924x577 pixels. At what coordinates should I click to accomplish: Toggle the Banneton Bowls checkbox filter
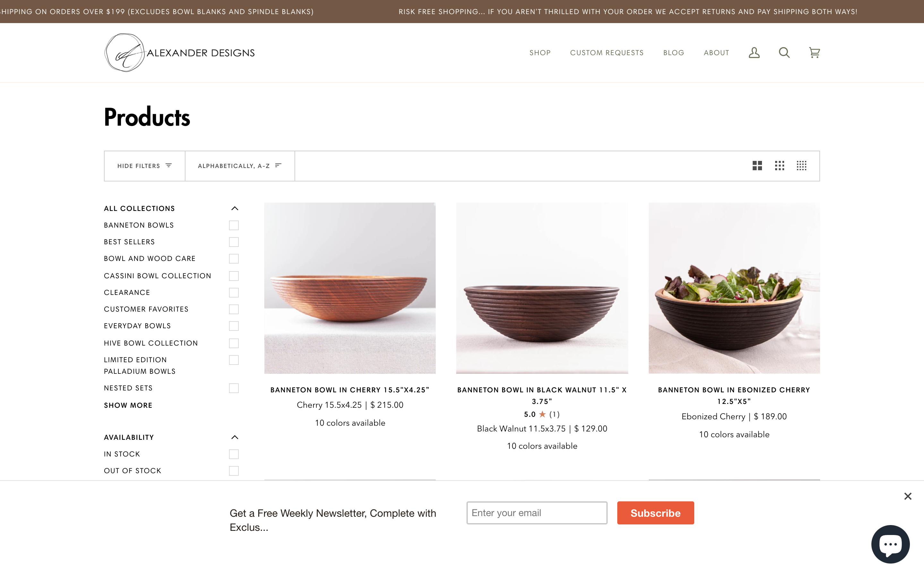[234, 225]
